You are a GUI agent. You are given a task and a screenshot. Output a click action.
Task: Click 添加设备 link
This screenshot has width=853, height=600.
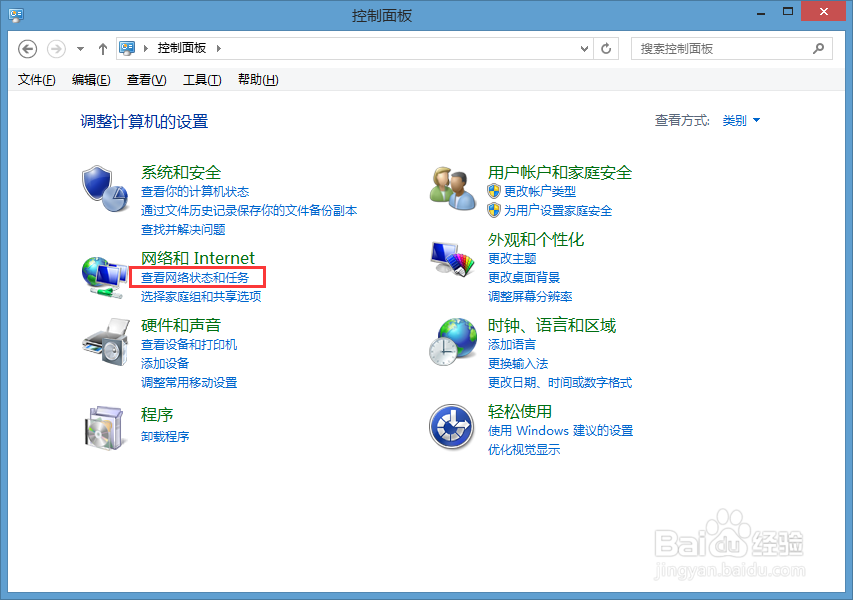(x=165, y=363)
